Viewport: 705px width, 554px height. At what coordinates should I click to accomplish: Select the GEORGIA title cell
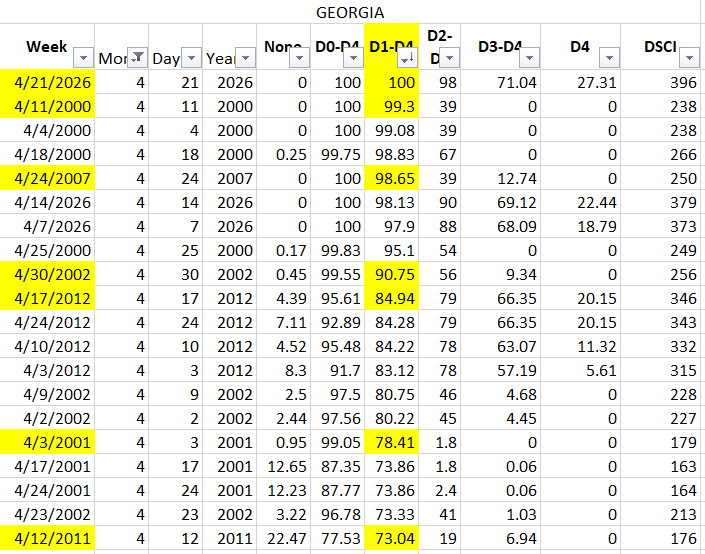[x=350, y=12]
